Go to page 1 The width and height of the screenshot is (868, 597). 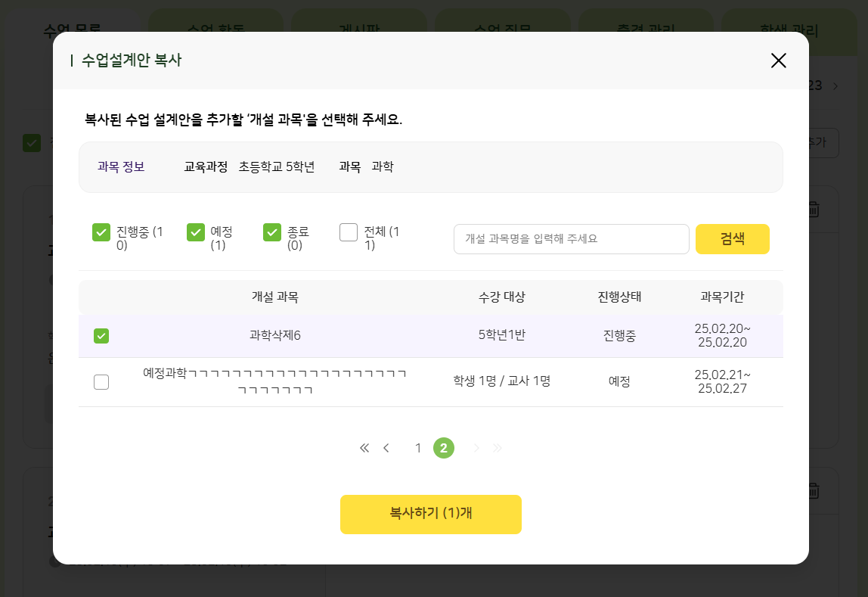click(419, 448)
